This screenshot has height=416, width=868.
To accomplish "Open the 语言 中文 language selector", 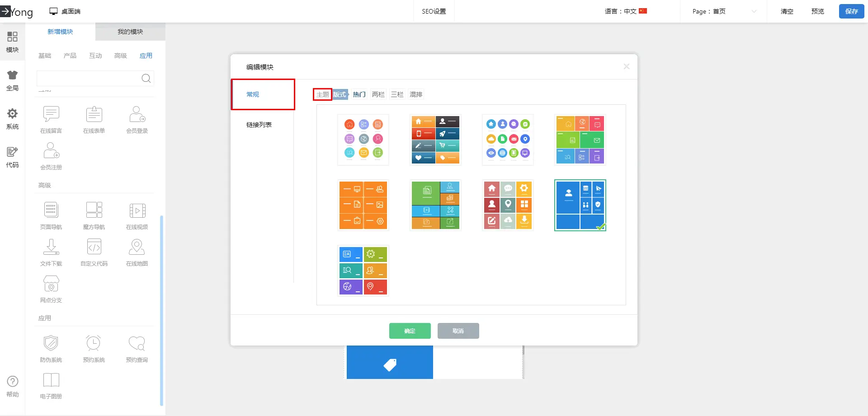I will 626,11.
